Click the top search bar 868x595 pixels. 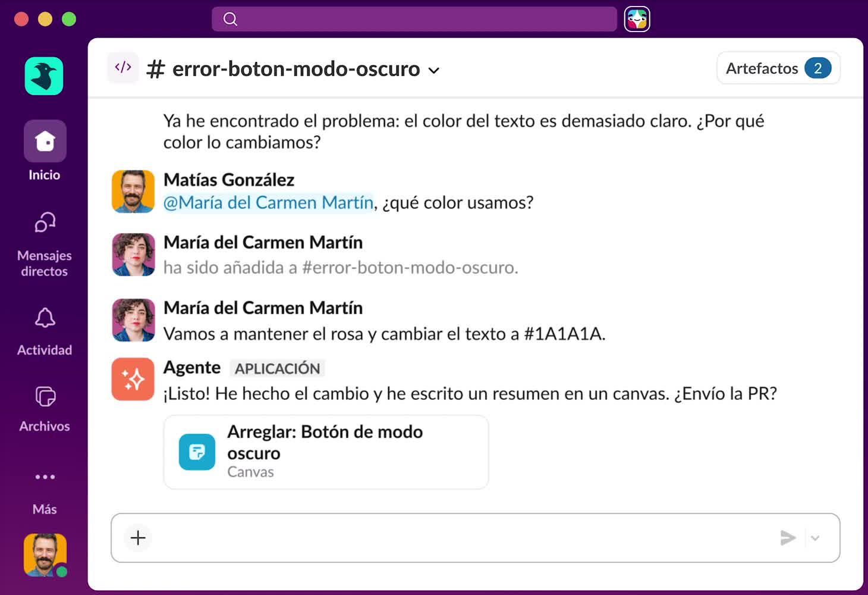[414, 19]
